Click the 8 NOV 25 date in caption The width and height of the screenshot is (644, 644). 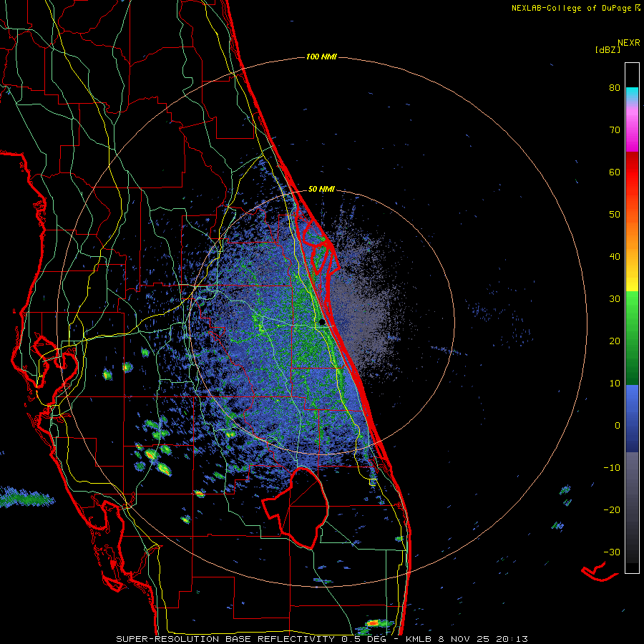464,639
